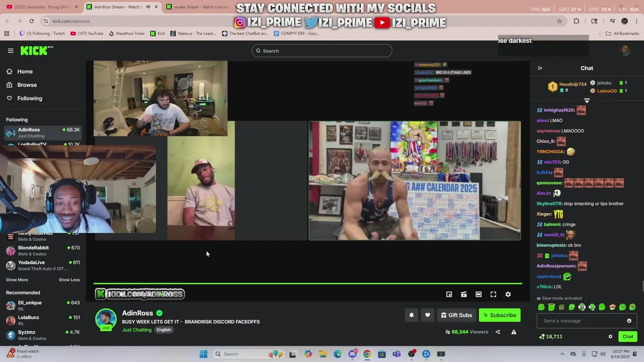Open Chrome extensions puzzle icon
The height and width of the screenshot is (362, 644).
(x=577, y=21)
